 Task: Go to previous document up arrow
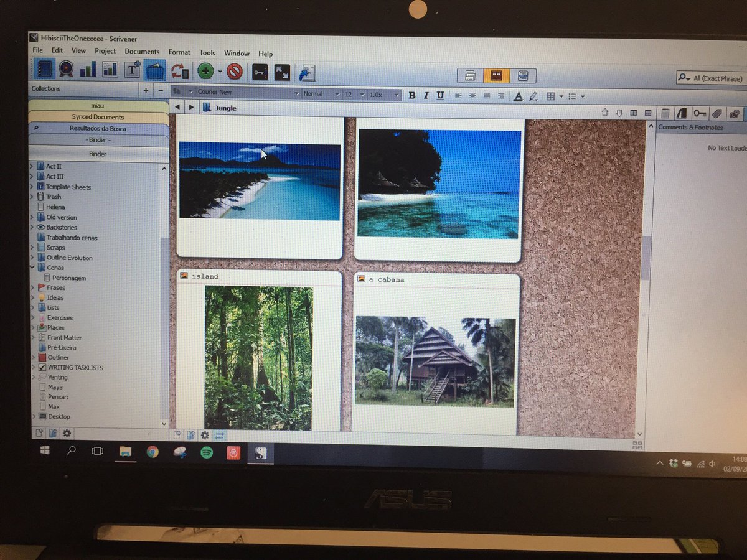point(604,113)
